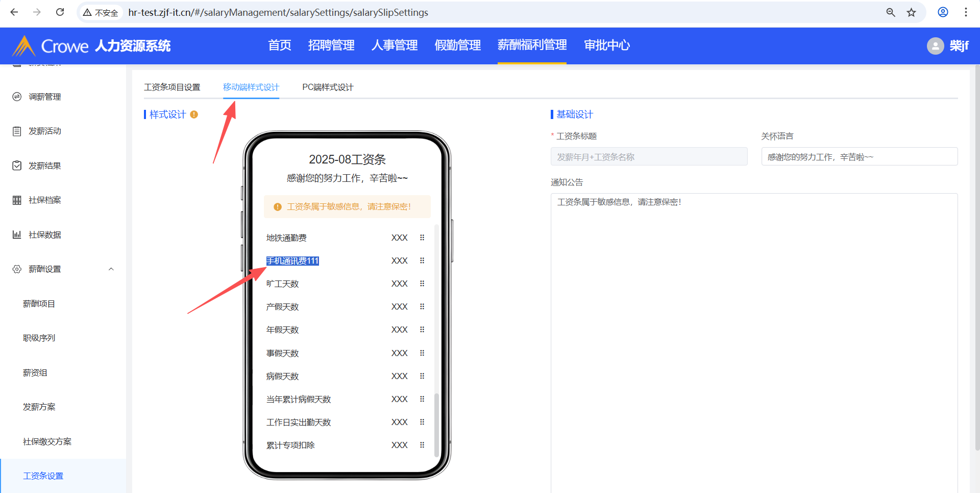The height and width of the screenshot is (493, 980).
Task: Click the user avatar icon
Action: click(x=935, y=46)
